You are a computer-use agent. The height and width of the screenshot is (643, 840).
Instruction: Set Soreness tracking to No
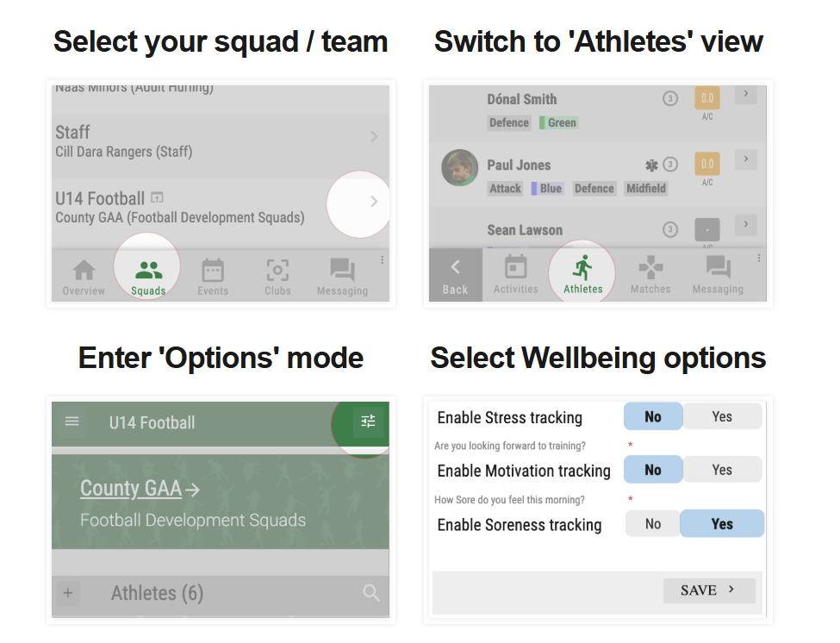(652, 523)
